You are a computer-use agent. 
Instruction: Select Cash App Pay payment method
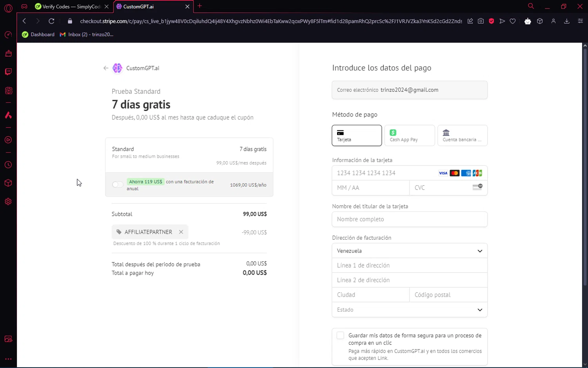click(x=410, y=135)
